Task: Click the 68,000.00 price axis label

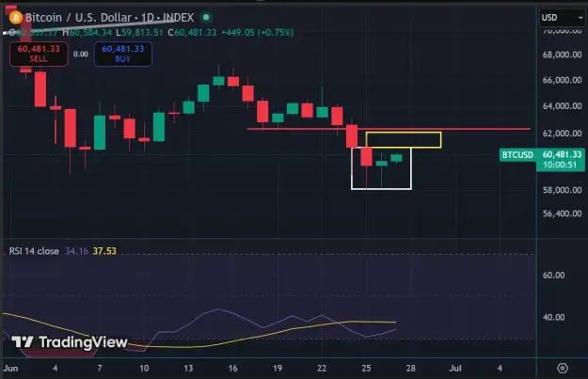Action: pos(562,55)
